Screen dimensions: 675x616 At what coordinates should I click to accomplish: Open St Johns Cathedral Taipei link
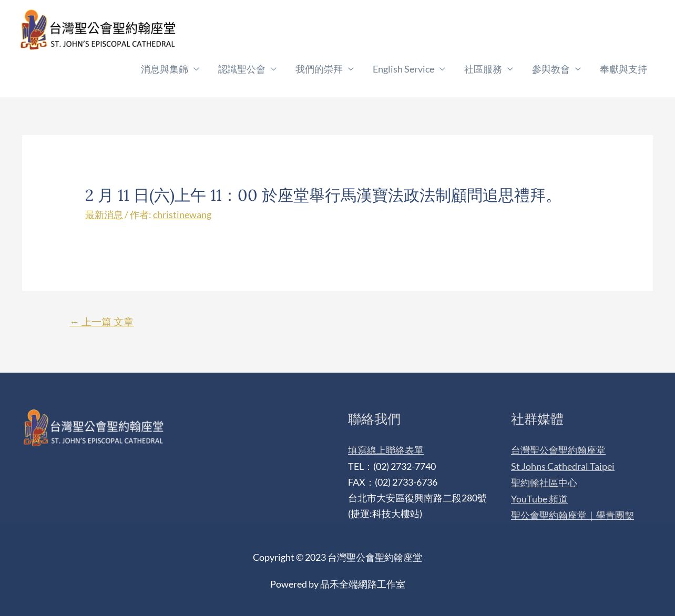pyautogui.click(x=562, y=466)
